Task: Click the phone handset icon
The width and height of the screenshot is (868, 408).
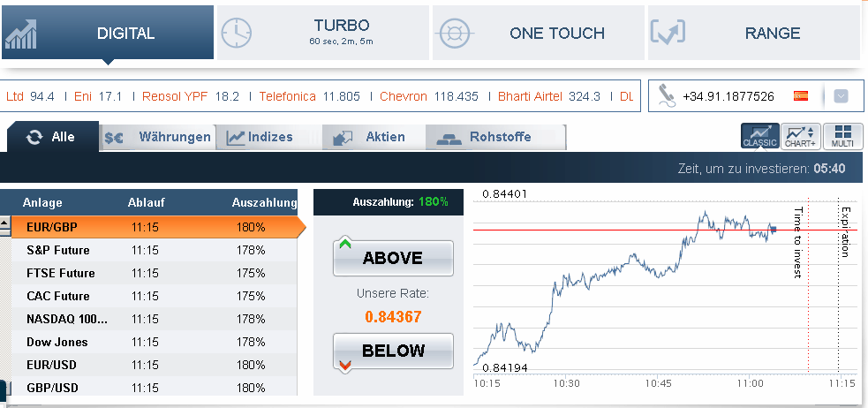Action: pos(667,95)
